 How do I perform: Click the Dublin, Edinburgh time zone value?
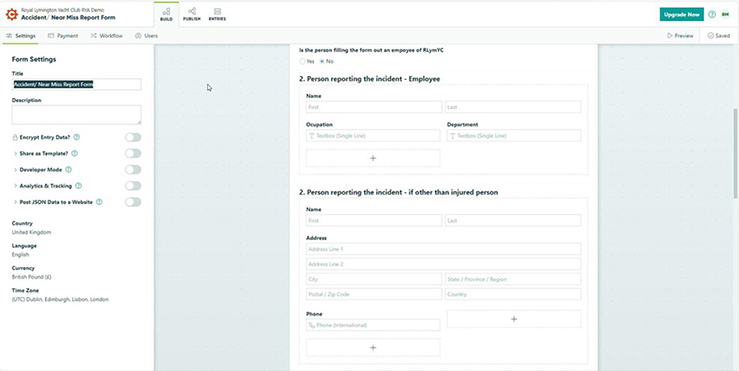(x=60, y=299)
